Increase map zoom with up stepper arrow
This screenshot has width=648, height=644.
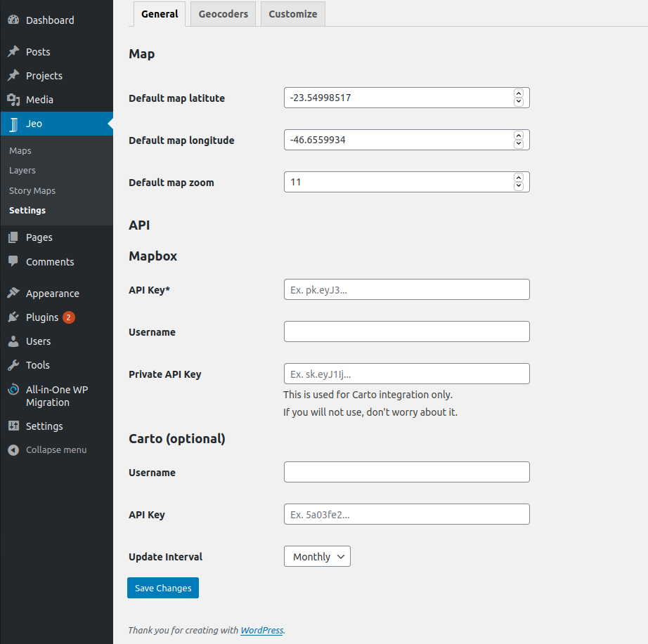pyautogui.click(x=518, y=178)
